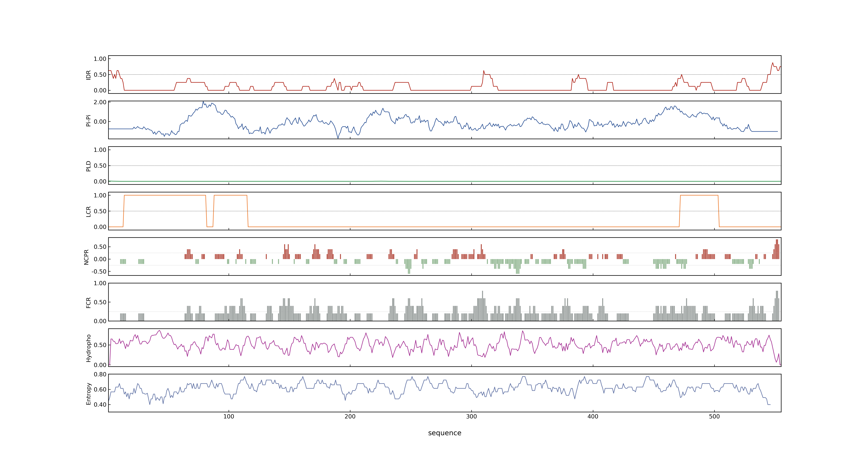Select the 1.00 tick on LCR axis
The width and height of the screenshot is (868, 463).
point(100,195)
